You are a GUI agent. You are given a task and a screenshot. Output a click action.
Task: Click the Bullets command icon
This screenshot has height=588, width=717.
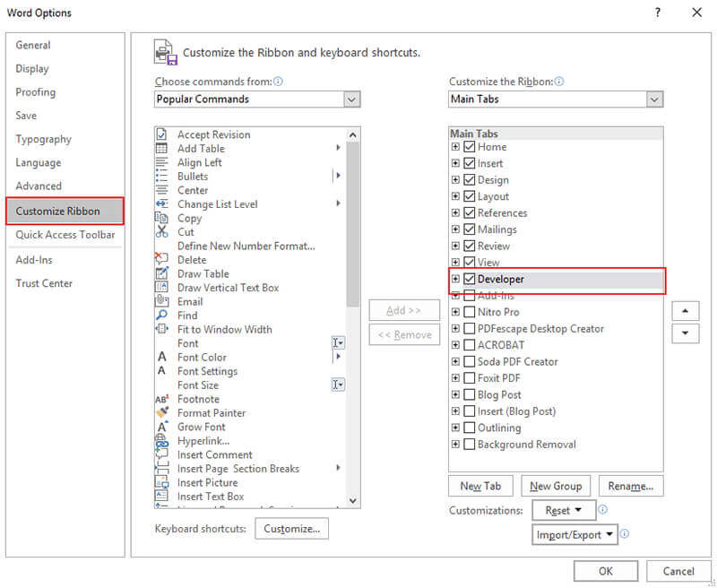click(165, 176)
